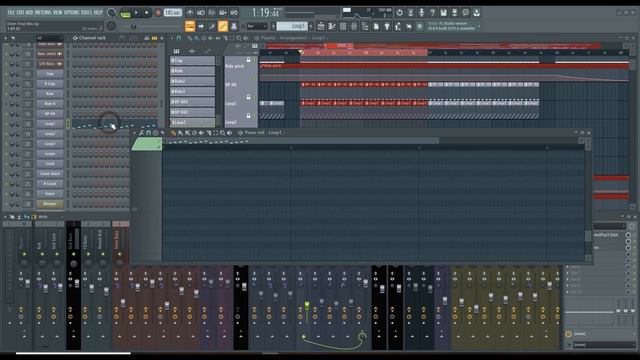Viewport: 640px width, 360px height.
Task: Click the circular arrow toolbar icon
Action: click(x=400, y=13)
